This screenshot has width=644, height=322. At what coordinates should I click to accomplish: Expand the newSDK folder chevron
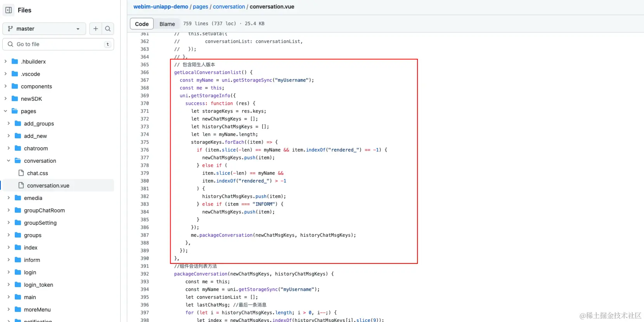tap(5, 98)
